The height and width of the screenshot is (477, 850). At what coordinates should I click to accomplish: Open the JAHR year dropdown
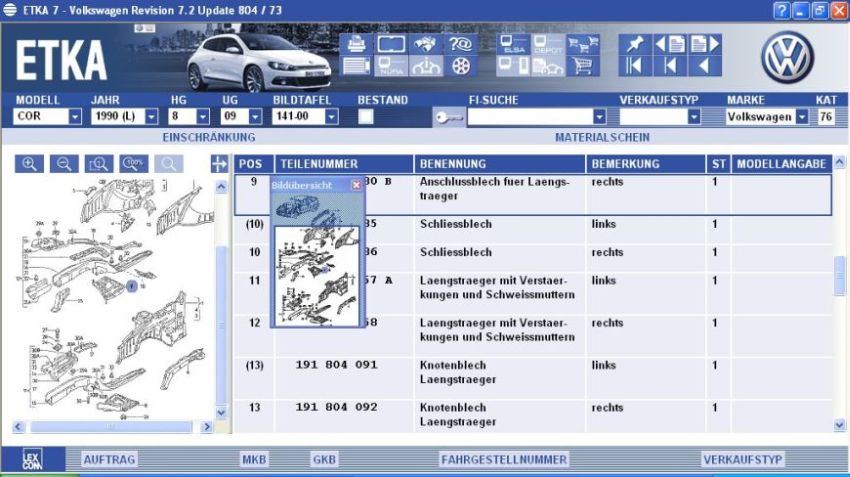click(x=152, y=117)
